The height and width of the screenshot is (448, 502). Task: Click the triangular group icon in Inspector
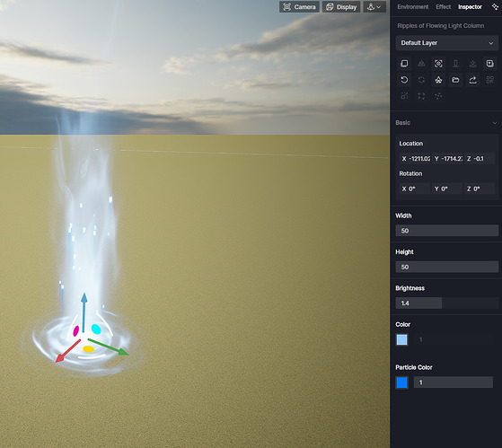(438, 80)
